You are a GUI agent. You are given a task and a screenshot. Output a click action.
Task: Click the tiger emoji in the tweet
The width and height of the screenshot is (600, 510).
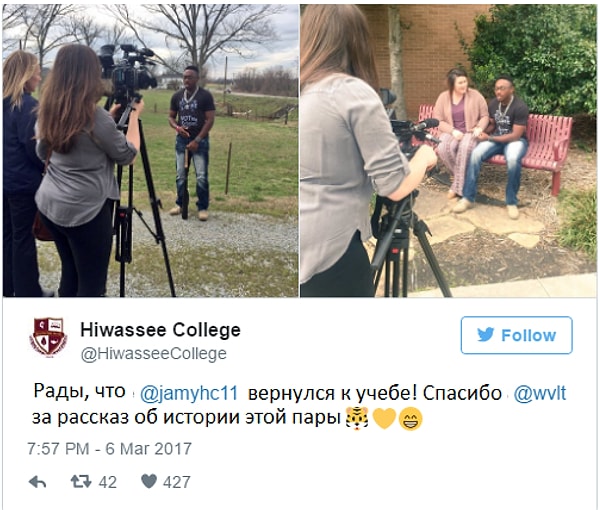click(x=357, y=418)
